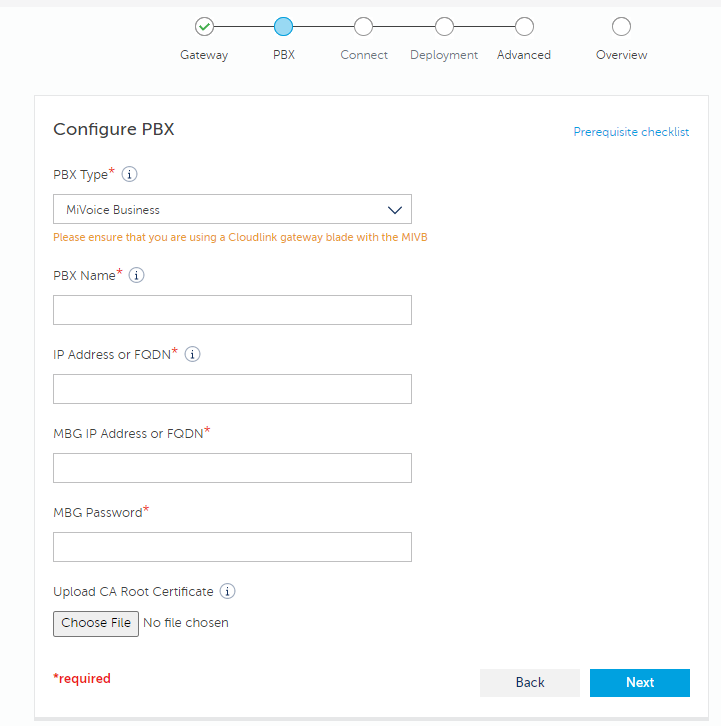Select the MBG IP Address or FQDN field
Screen dimensions: 721x726
232,468
